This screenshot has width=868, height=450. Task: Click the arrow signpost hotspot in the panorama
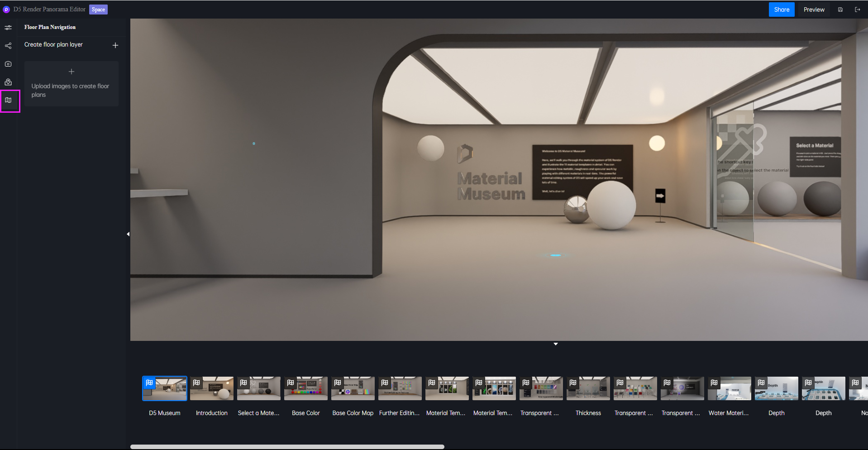660,196
